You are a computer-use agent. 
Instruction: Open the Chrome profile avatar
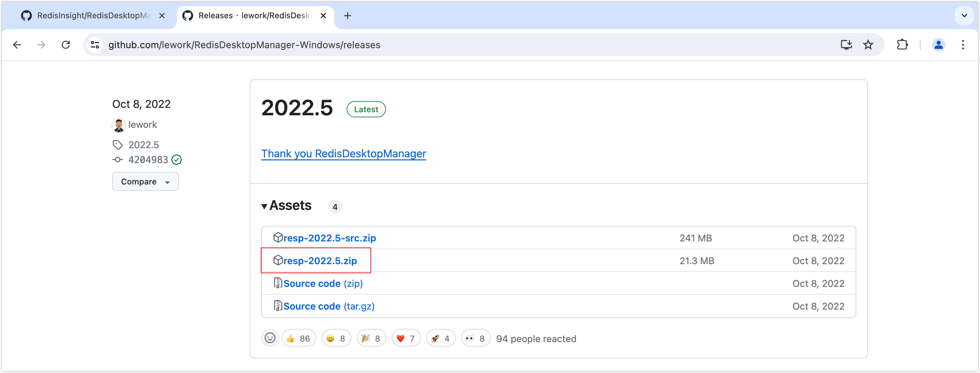[x=939, y=45]
